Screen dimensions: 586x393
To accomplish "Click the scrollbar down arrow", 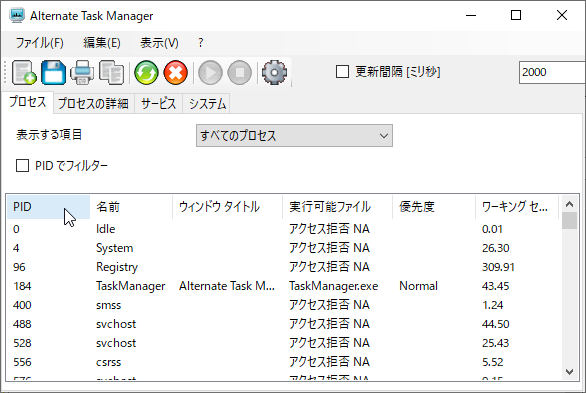I will (x=569, y=372).
